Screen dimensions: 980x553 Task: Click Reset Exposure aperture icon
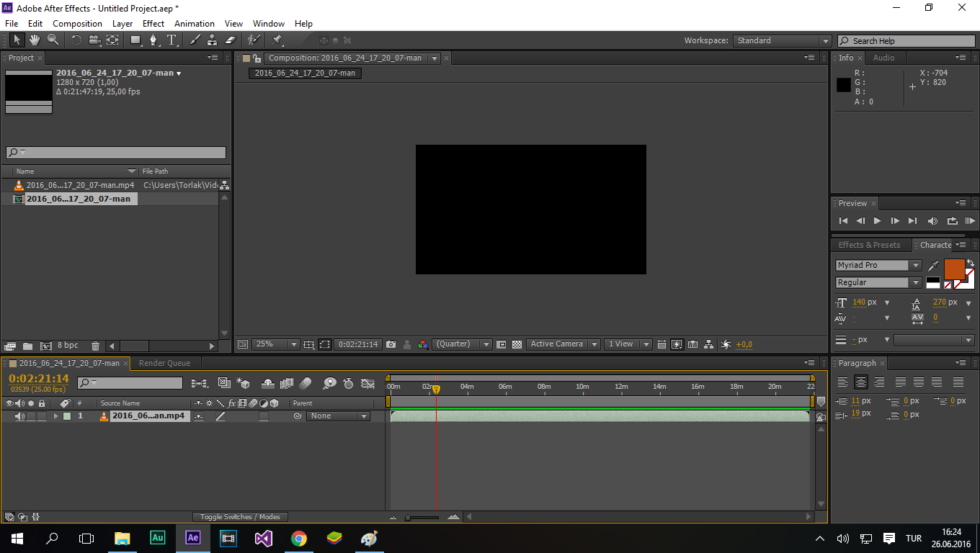click(726, 344)
